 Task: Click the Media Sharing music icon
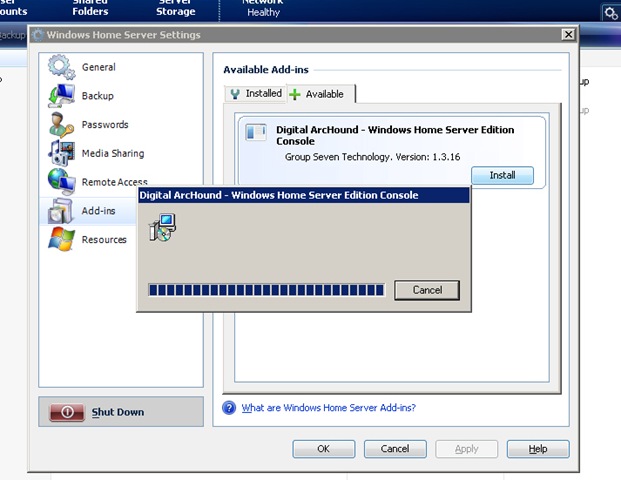click(61, 153)
